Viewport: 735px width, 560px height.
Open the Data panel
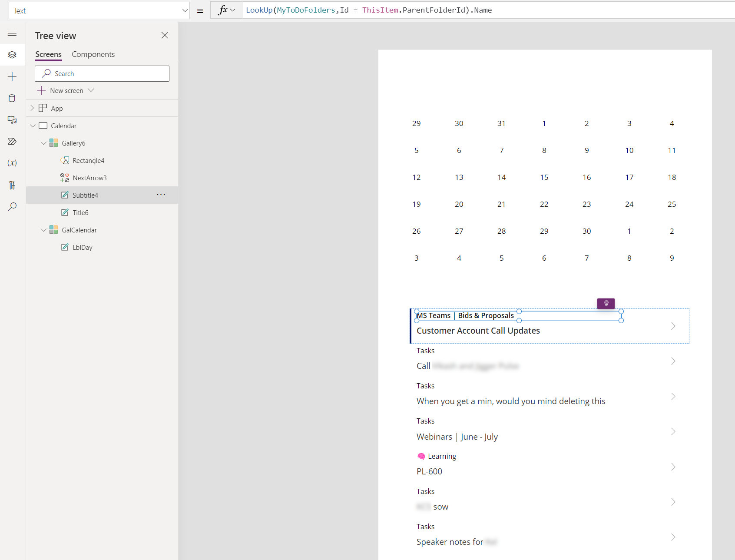(x=12, y=98)
